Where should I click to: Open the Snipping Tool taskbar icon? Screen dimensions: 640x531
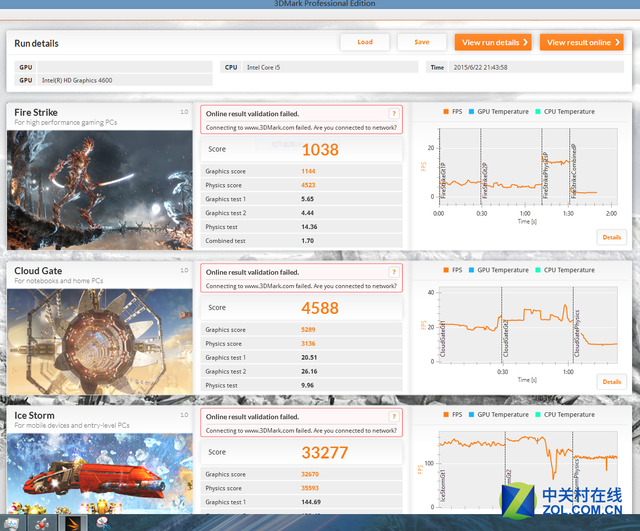(x=103, y=523)
